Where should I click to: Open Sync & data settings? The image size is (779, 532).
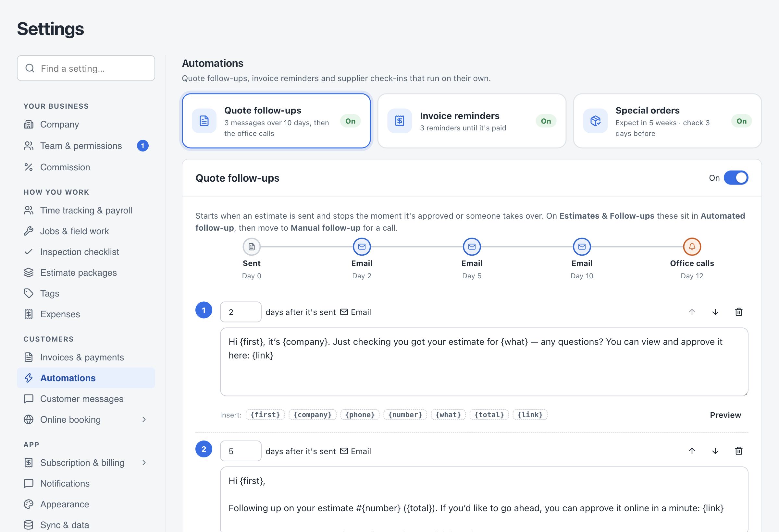pyautogui.click(x=86, y=524)
